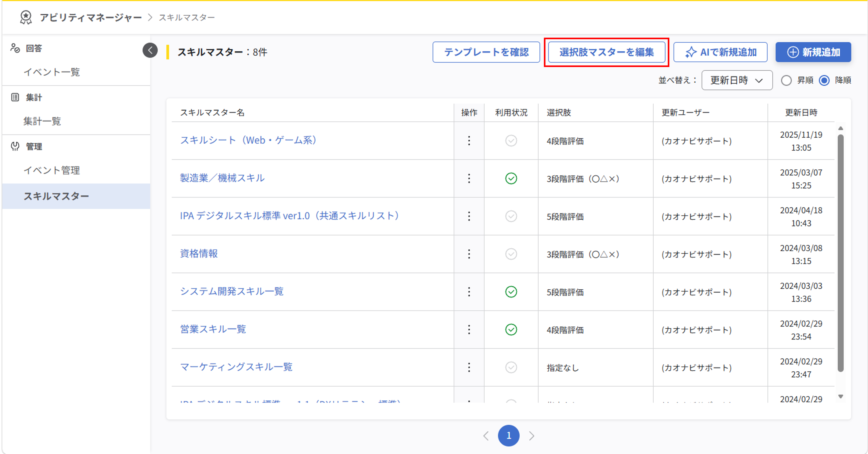Click AIで新規追加 button
868x454 pixels.
(x=720, y=52)
